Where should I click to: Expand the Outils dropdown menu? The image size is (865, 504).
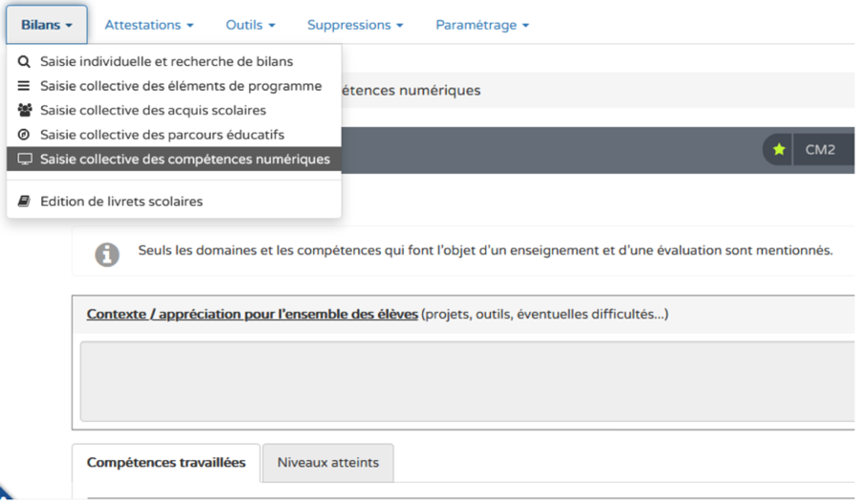(x=250, y=25)
